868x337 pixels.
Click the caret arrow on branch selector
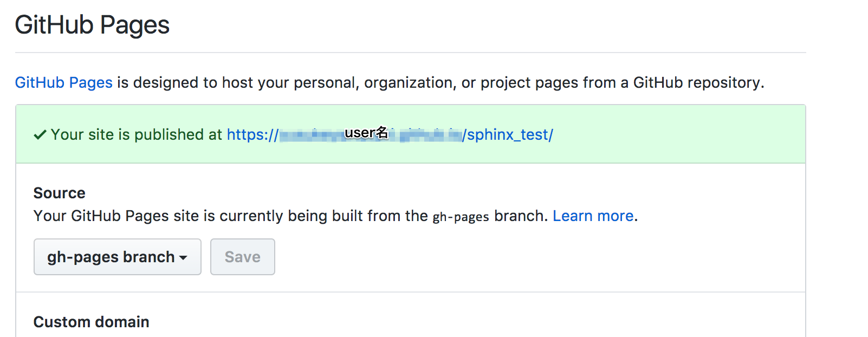183,258
